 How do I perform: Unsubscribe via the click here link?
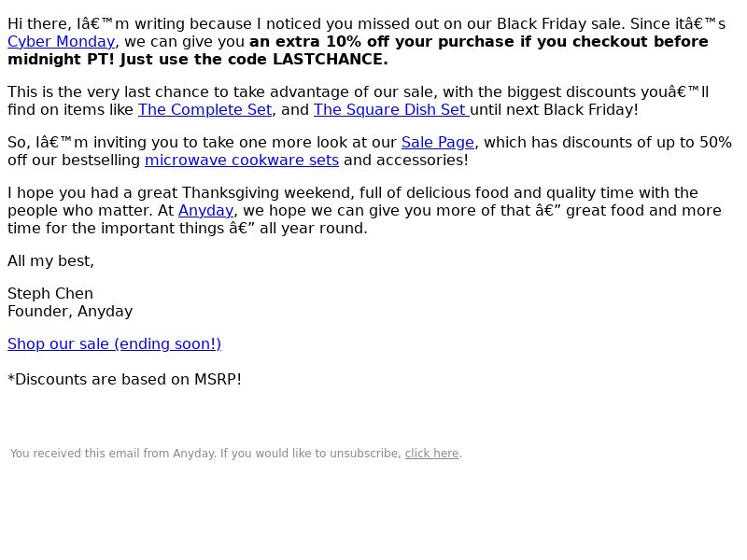tap(431, 454)
